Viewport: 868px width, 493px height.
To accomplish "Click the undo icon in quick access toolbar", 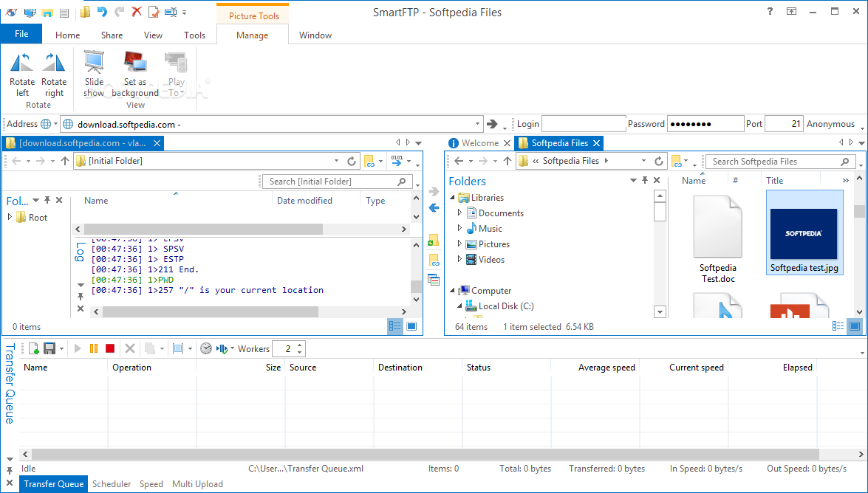I will (x=102, y=12).
